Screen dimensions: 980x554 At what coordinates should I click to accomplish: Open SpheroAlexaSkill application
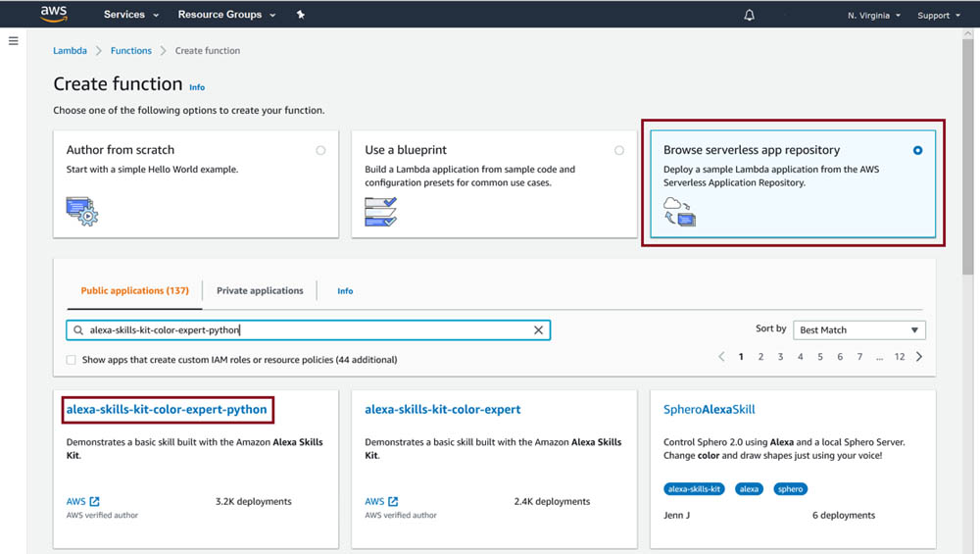710,410
